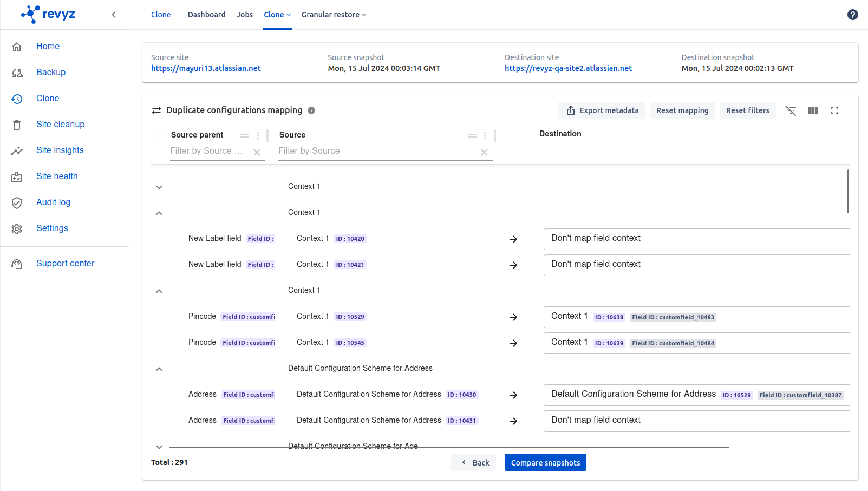Switch to the Jobs tab
The image size is (868, 491).
coord(244,15)
